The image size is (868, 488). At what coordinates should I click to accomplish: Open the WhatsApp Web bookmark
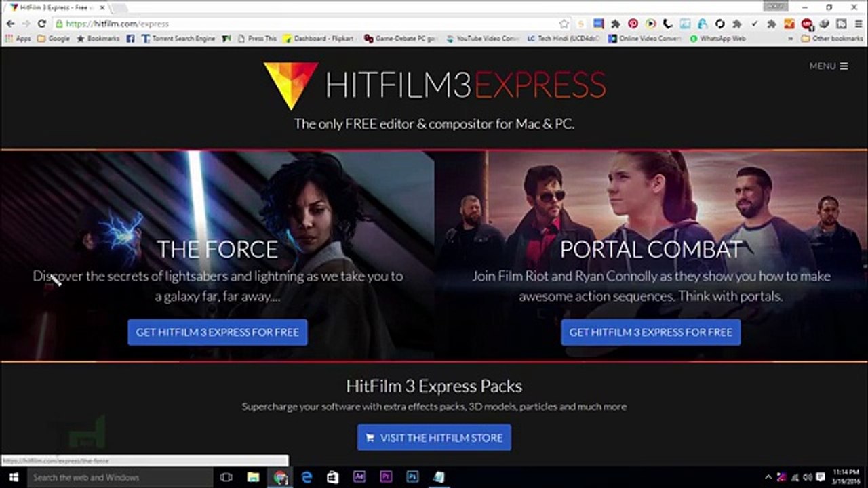coord(717,39)
